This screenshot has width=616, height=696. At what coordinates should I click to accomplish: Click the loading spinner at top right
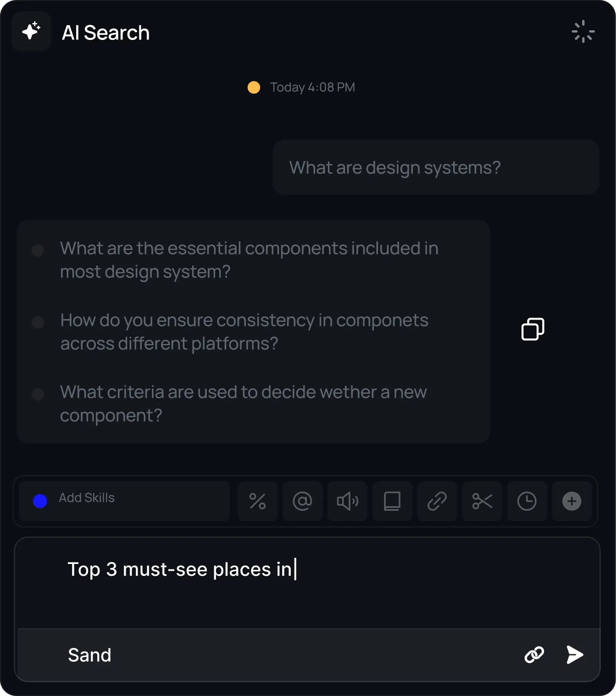click(x=583, y=31)
